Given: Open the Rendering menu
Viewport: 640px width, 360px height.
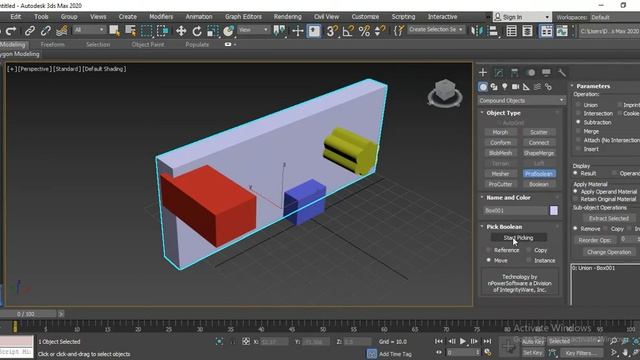Looking at the screenshot, I should pyautogui.click(x=287, y=17).
